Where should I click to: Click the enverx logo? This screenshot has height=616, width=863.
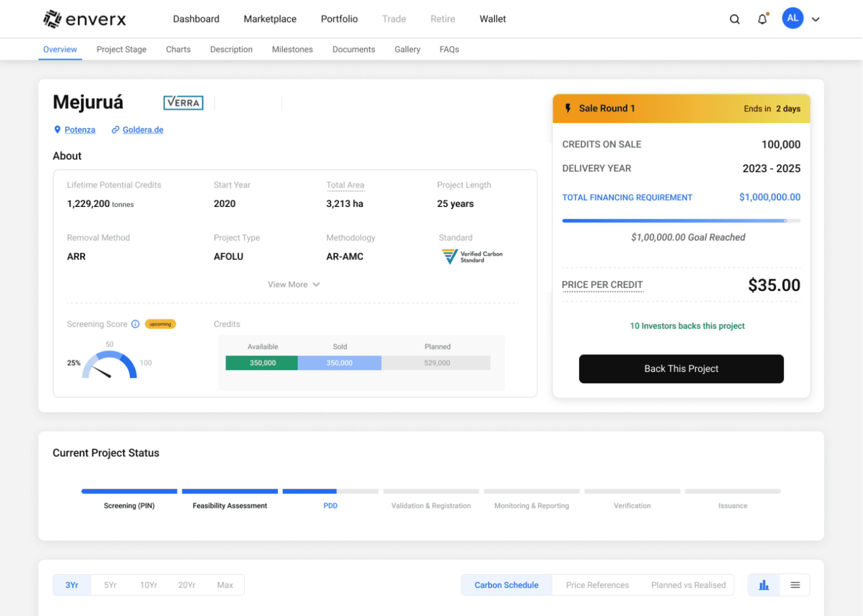(x=84, y=19)
